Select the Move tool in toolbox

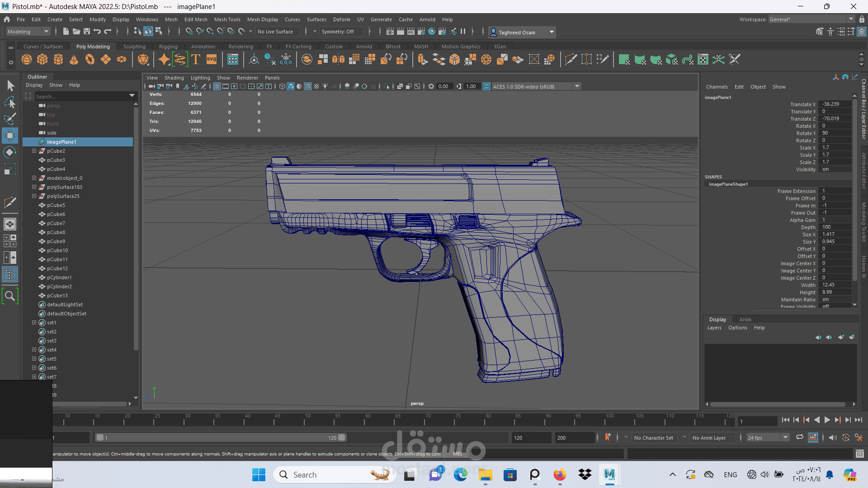pyautogui.click(x=10, y=136)
